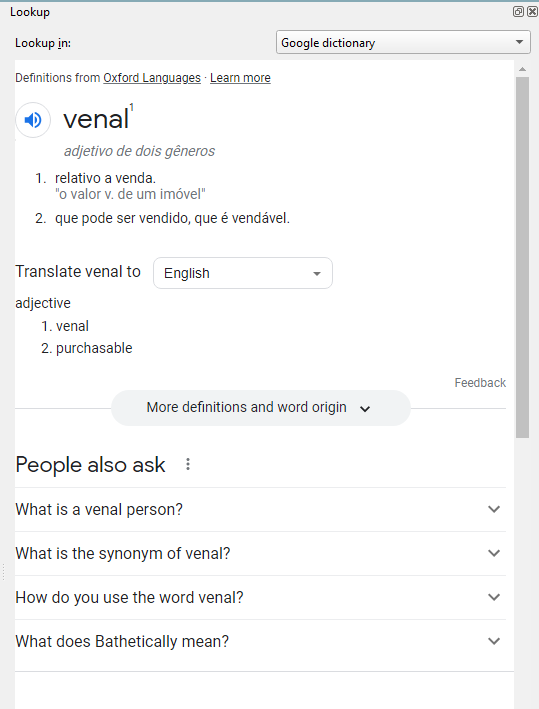This screenshot has width=539, height=709.
Task: Follow the Learn more link
Action: pyautogui.click(x=240, y=78)
